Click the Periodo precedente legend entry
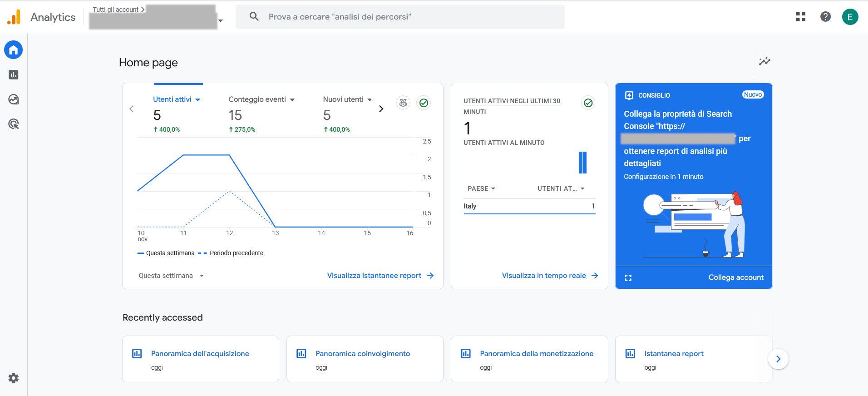The image size is (868, 396). 231,253
